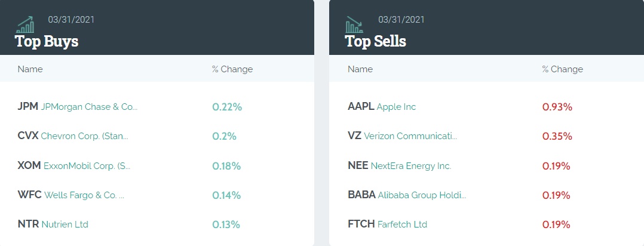
Task: Open the Wells Fargo & Co. link
Action: [x=82, y=195]
